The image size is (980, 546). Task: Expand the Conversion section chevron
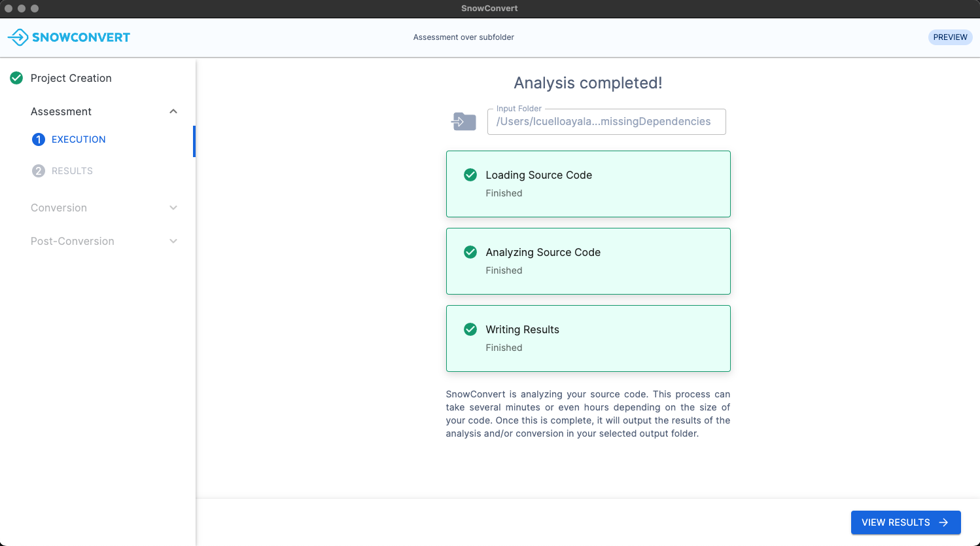coord(173,208)
